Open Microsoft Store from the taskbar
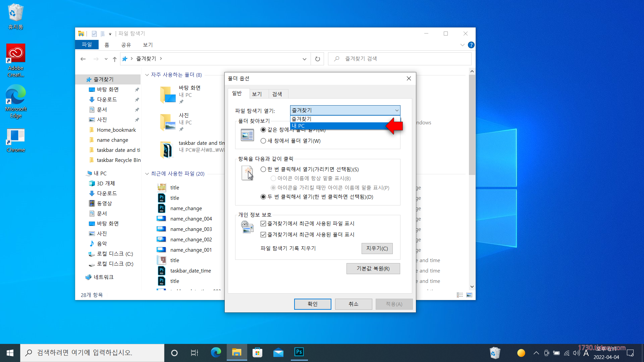644x362 pixels. (x=257, y=353)
